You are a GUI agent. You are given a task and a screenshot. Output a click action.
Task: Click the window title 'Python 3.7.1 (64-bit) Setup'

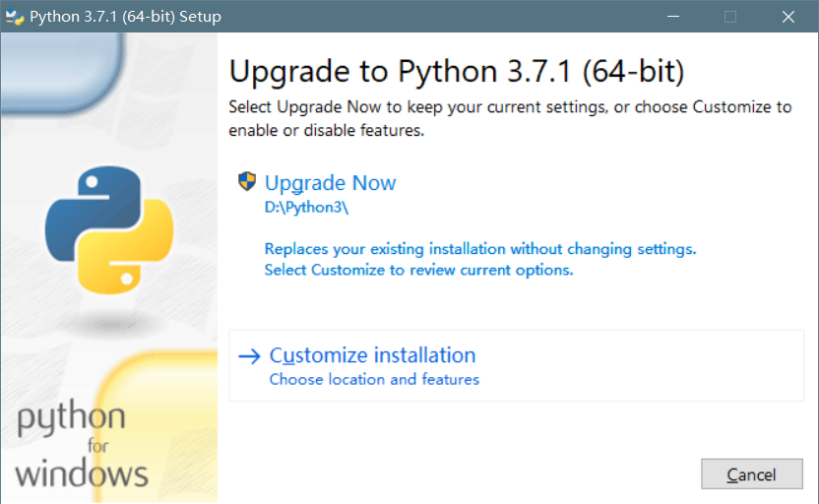click(125, 17)
